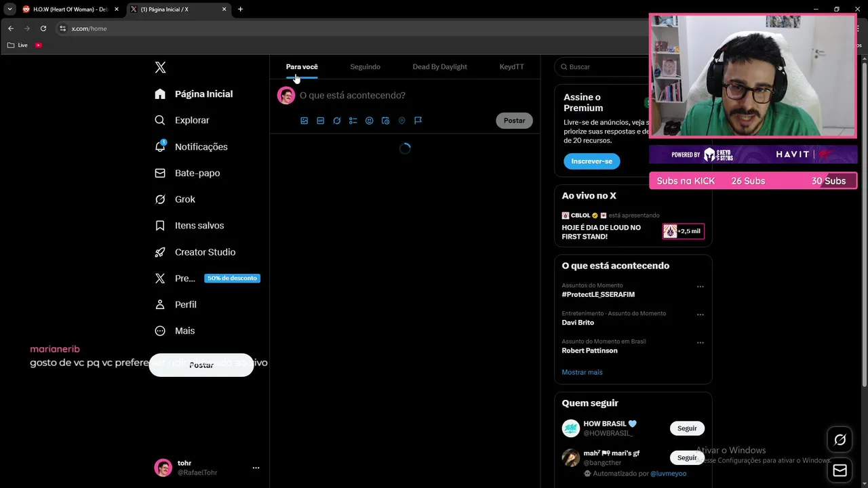
Task: Schedule the post with calendar icon
Action: [x=385, y=121]
